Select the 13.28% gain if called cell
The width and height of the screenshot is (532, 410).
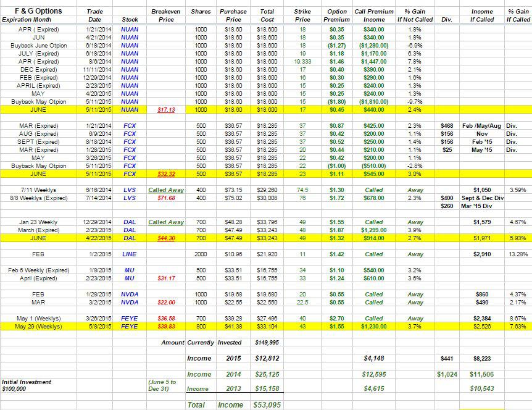click(518, 254)
